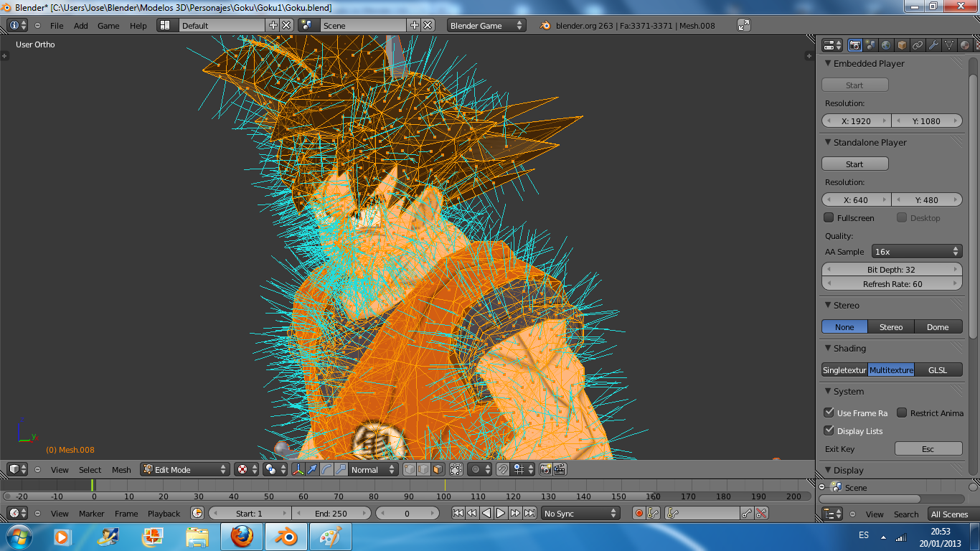
Task: Toggle the timeline record button
Action: 639,513
